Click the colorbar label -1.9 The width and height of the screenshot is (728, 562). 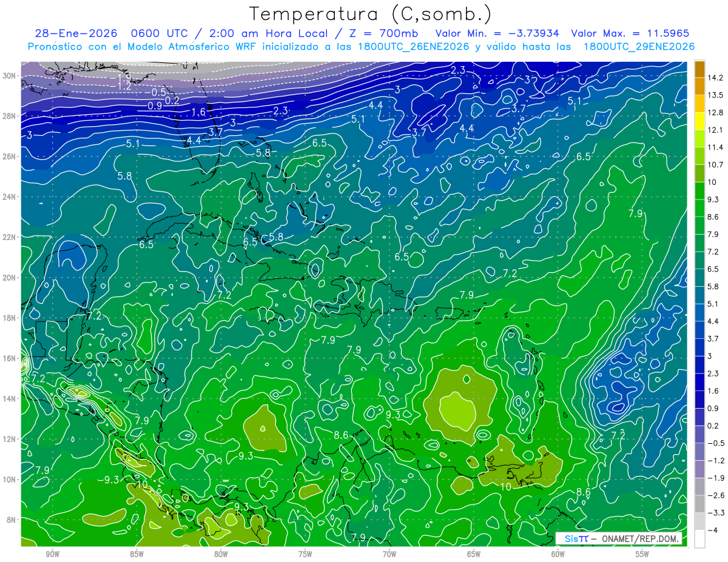click(715, 478)
